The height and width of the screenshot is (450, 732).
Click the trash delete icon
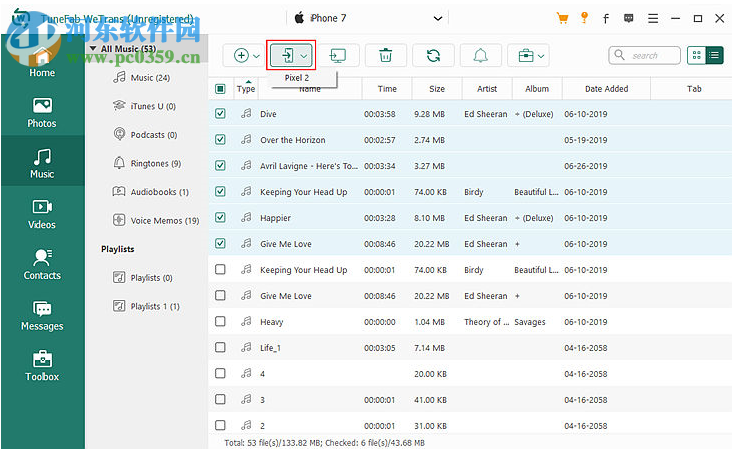pos(385,56)
